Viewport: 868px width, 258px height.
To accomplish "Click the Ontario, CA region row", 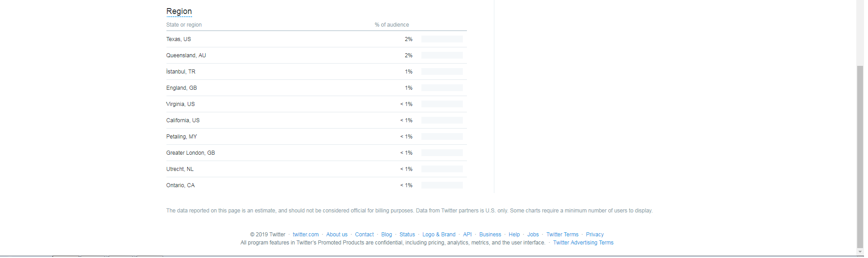I will [x=316, y=185].
